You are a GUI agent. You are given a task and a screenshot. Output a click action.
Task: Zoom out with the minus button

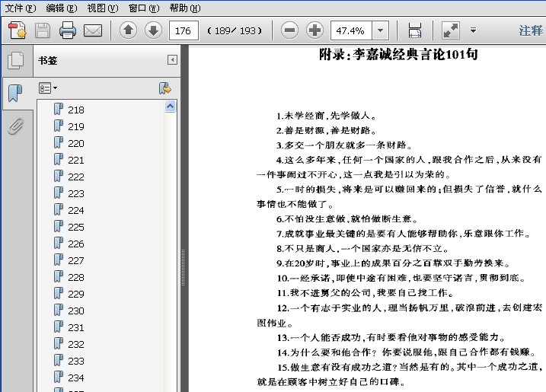point(289,30)
